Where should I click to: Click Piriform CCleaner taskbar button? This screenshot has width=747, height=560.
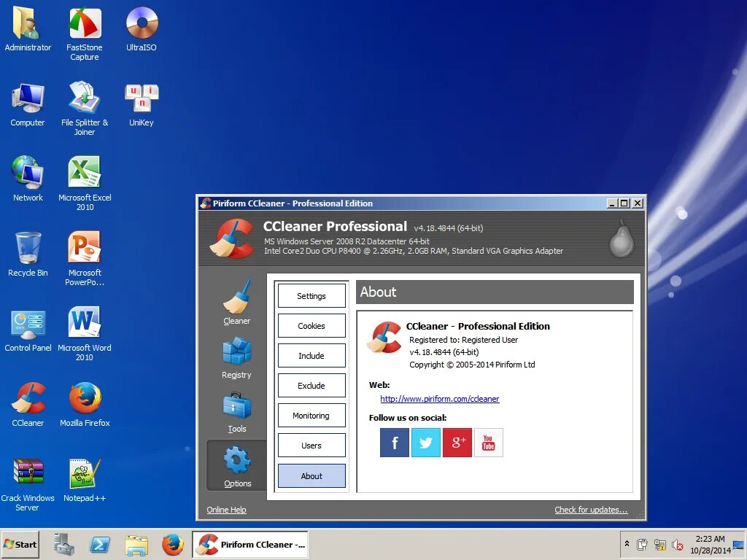click(x=250, y=544)
